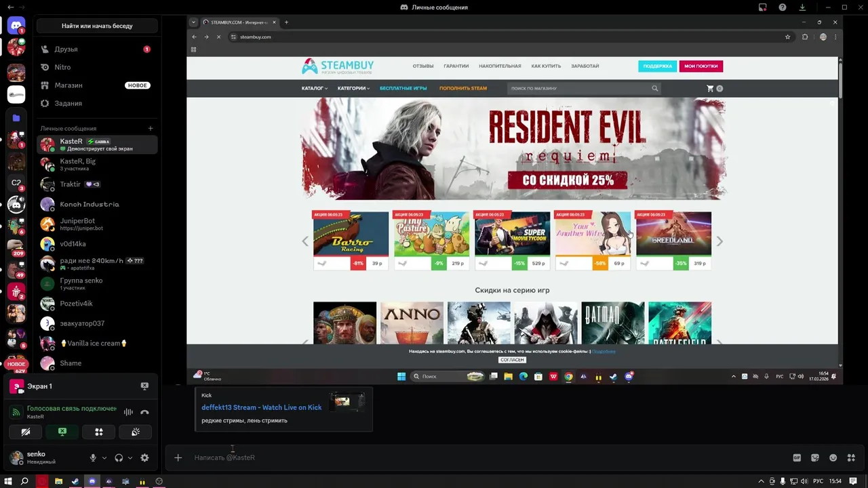
Task: Open Pozetiv4ik direct message
Action: pyautogui.click(x=97, y=304)
